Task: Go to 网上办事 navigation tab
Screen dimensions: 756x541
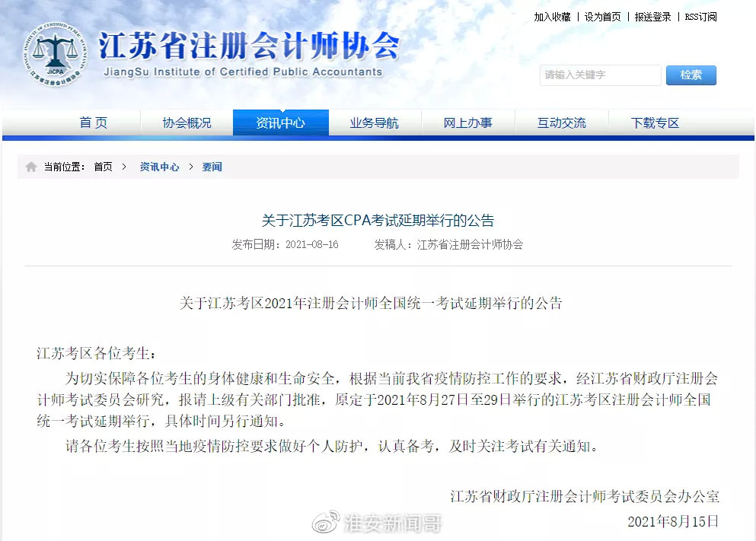Action: coord(467,123)
